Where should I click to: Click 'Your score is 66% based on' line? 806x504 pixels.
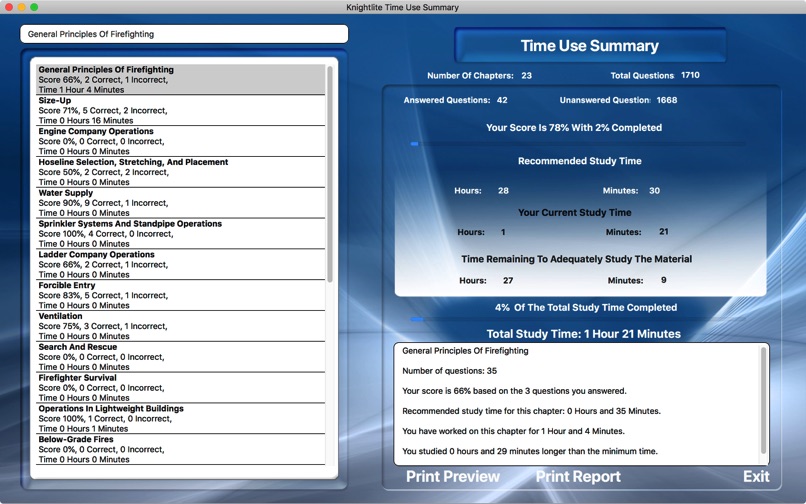coord(514,391)
